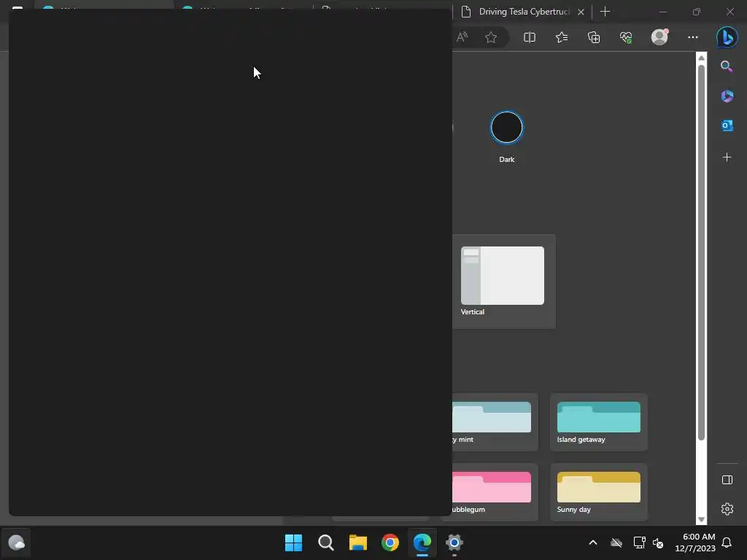Open Settings app from taskbar
747x560 pixels.
coord(454,542)
